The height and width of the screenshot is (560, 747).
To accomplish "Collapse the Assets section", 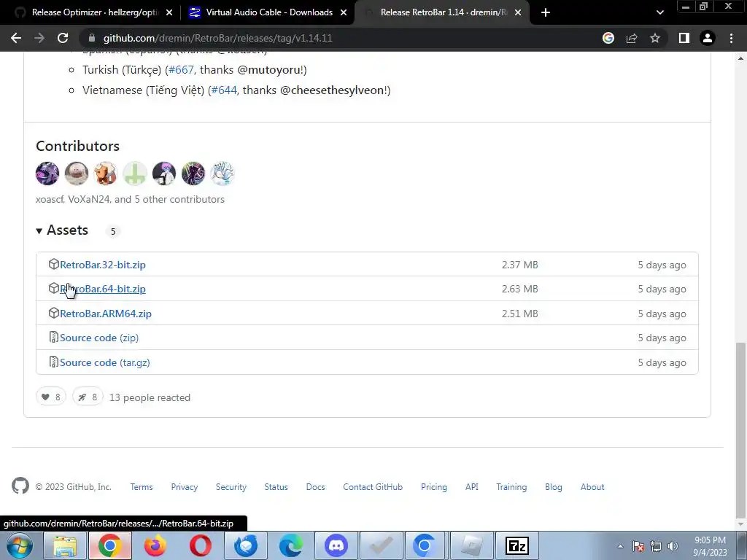I will 62,230.
